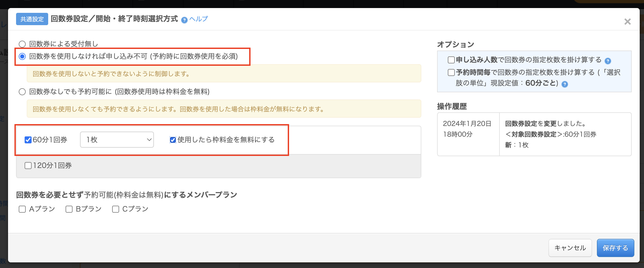The height and width of the screenshot is (268, 644).
Task: Check the Aプラン member plan
Action: point(22,209)
